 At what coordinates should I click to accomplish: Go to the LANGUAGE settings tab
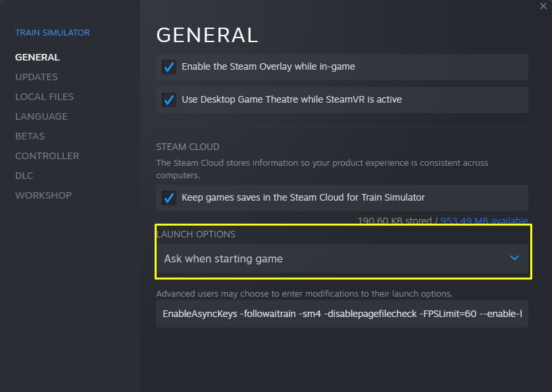(41, 116)
